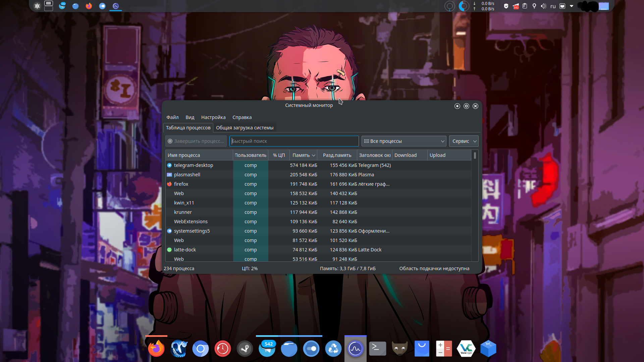Screen dimensions: 644x362
Task: Open clipboard icon in system tray
Action: click(x=525, y=6)
